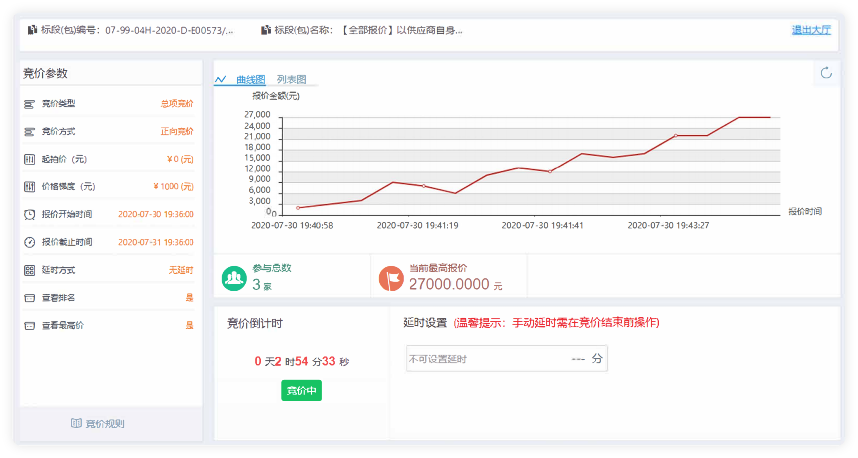Click the green 参与总数 participants icon
This screenshot has width=858, height=458.
234,277
